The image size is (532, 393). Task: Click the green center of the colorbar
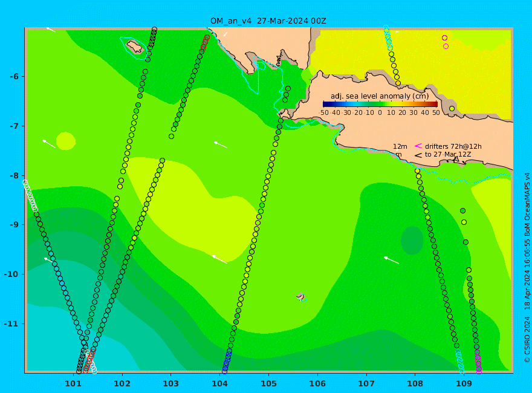(380, 104)
